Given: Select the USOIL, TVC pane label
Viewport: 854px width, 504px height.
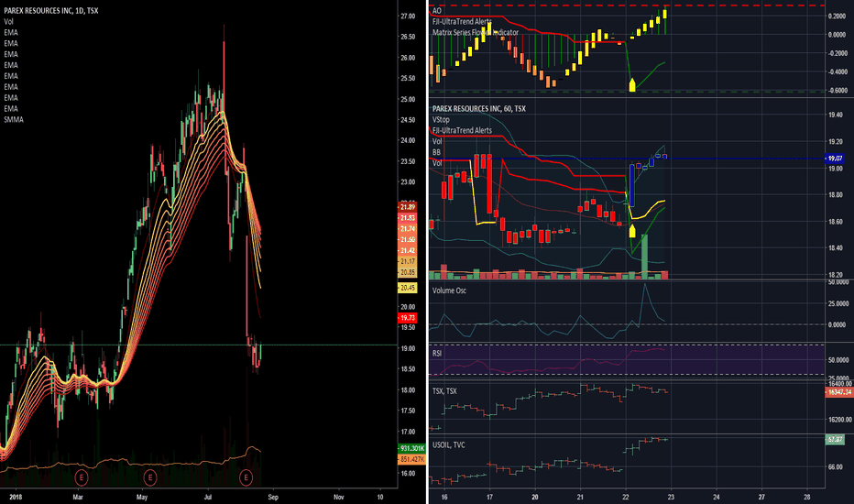Looking at the screenshot, I should pos(448,444).
